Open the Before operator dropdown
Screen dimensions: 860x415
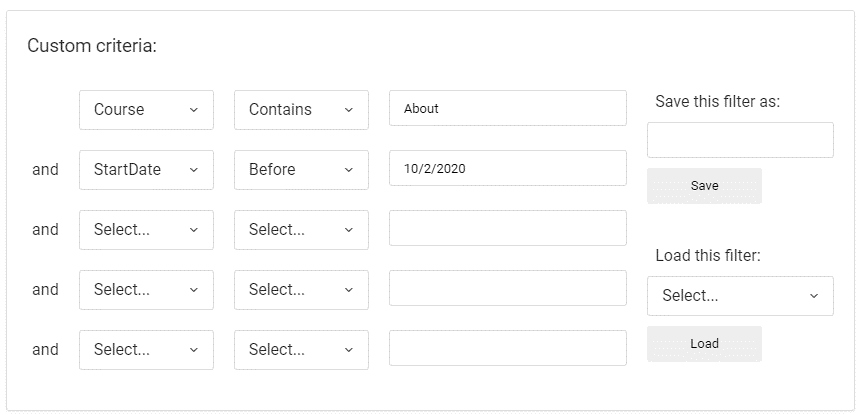coord(301,170)
